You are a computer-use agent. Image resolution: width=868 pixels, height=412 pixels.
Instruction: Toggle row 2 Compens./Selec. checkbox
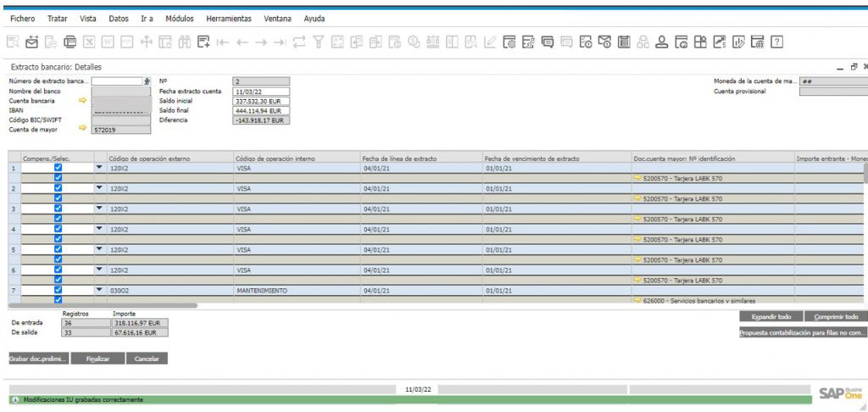click(58, 187)
